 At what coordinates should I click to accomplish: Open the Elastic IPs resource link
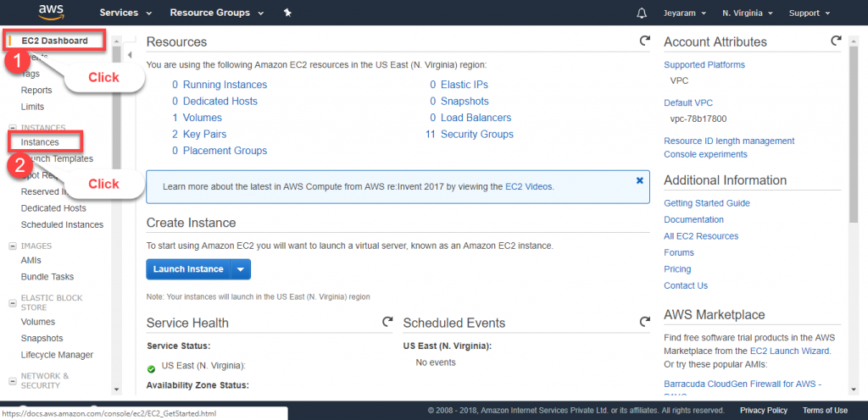pyautogui.click(x=465, y=85)
